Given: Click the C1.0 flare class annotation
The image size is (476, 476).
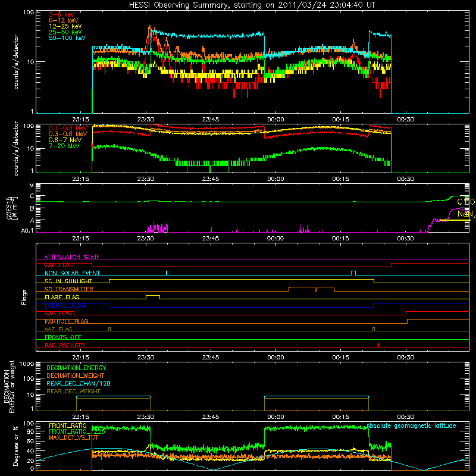Looking at the screenshot, I should tap(466, 202).
